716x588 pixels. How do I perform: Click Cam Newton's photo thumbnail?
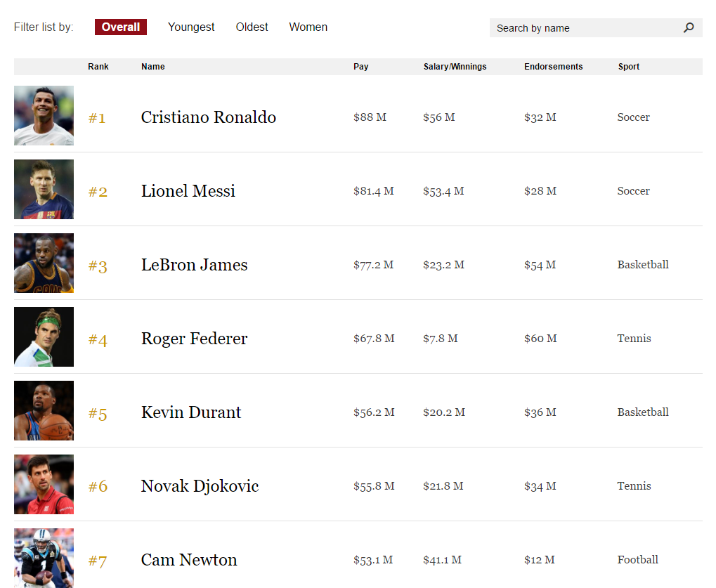coord(44,558)
